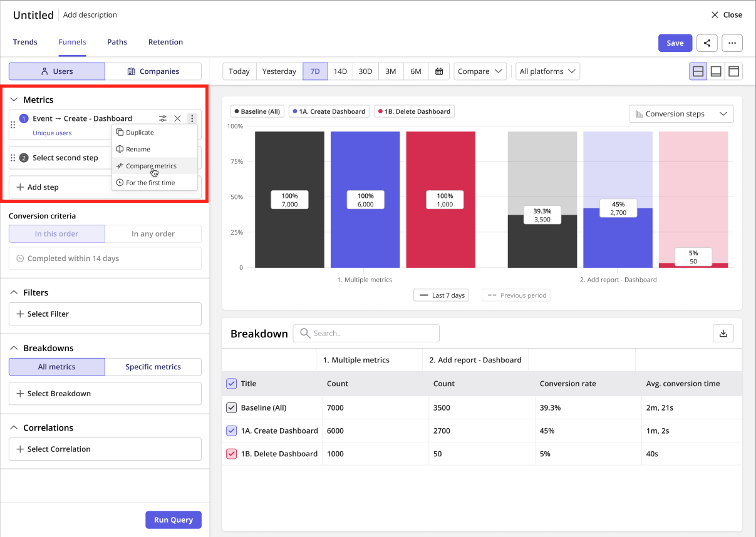Click the Save button

click(675, 43)
